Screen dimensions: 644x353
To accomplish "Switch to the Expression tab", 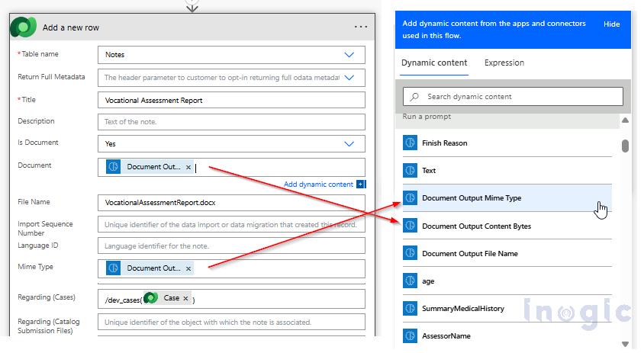I will click(x=504, y=63).
